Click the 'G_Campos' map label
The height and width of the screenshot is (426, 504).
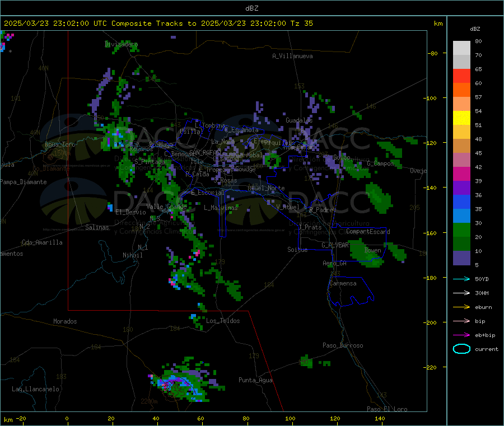tap(381, 163)
